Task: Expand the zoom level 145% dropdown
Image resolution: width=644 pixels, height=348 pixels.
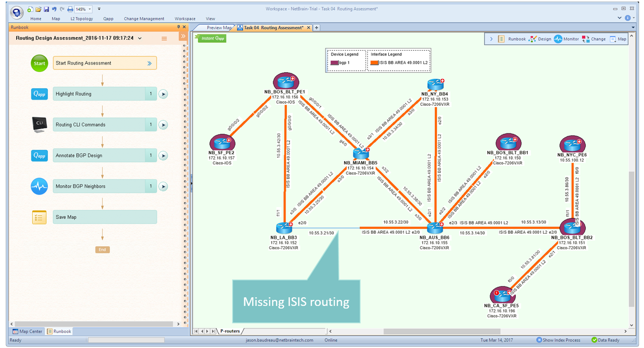Action: pyautogui.click(x=90, y=9)
